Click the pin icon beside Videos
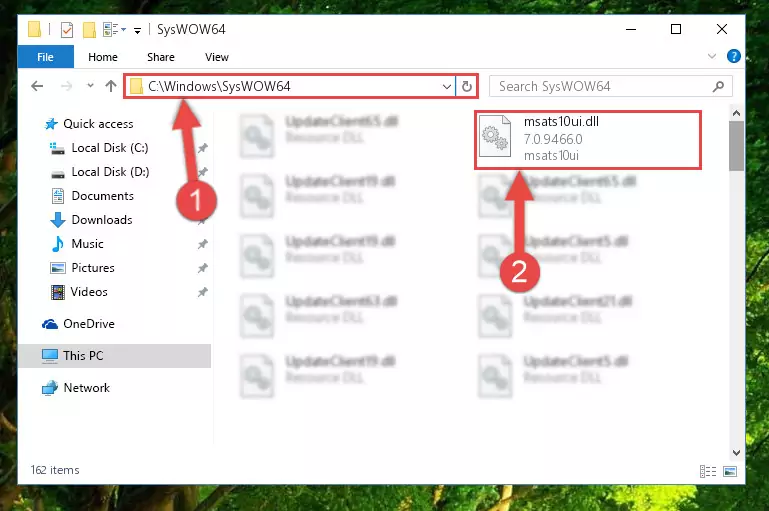The width and height of the screenshot is (769, 511). (x=203, y=292)
